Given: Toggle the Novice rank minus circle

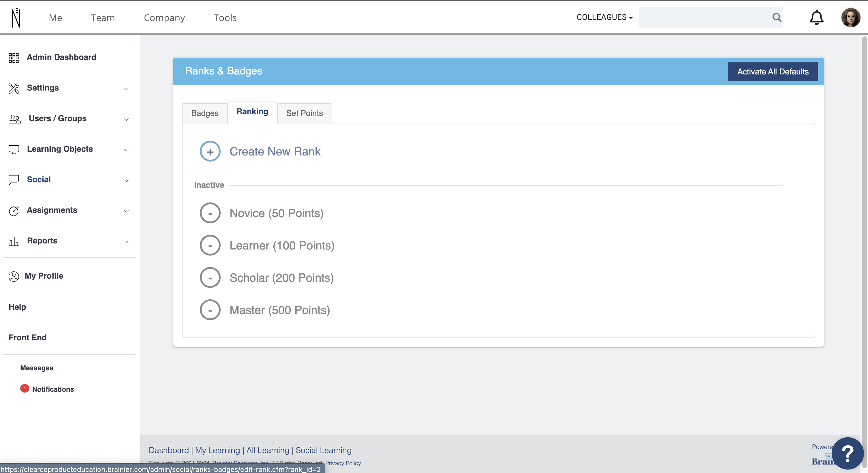Looking at the screenshot, I should coord(210,213).
